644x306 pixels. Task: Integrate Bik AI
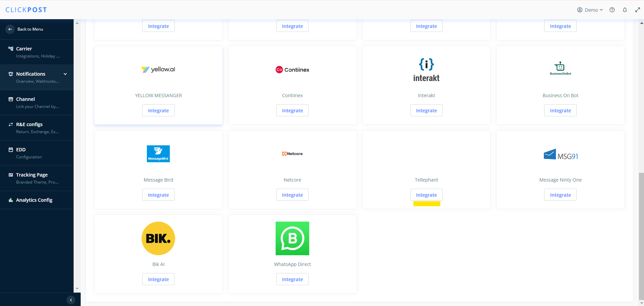pyautogui.click(x=158, y=279)
